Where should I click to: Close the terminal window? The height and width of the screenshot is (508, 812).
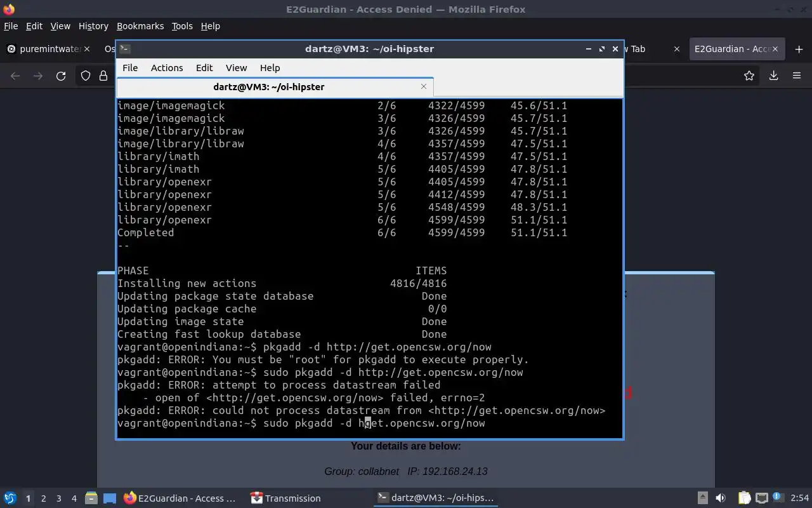point(615,49)
